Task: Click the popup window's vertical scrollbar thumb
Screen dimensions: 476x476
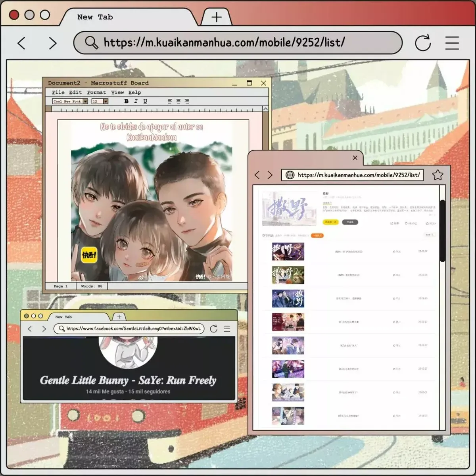Action: tap(443, 230)
